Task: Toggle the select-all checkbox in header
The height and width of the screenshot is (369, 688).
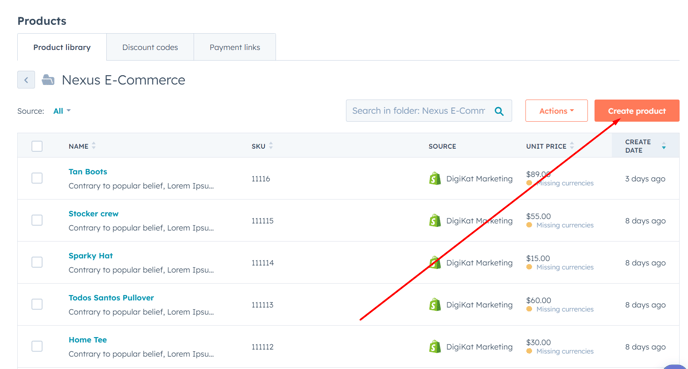Action: (x=37, y=146)
